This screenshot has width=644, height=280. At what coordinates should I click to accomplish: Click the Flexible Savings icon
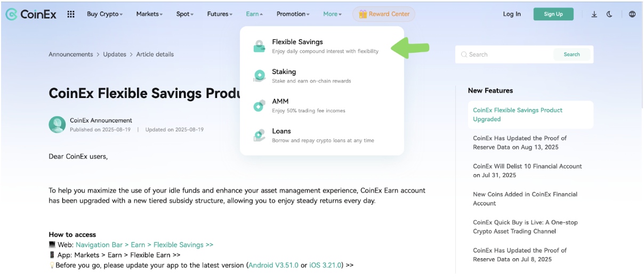pos(260,46)
